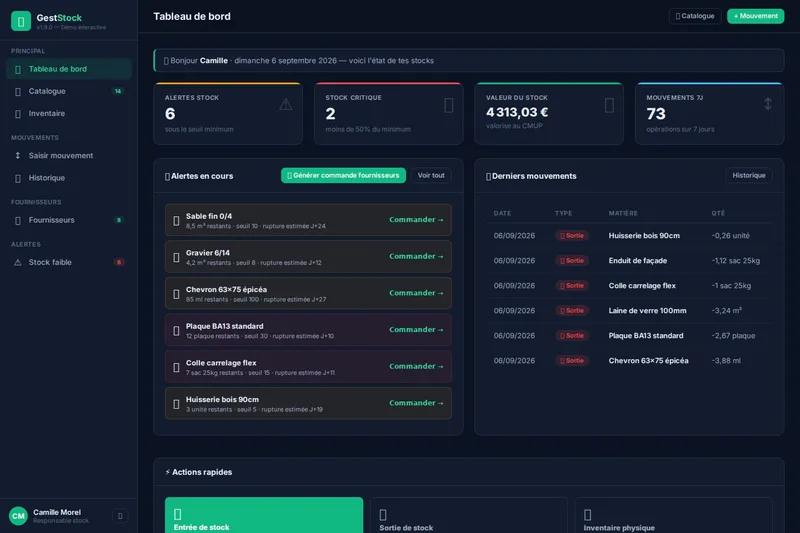This screenshot has width=800, height=533.
Task: Click the Sortie tag on Huisserie bois row
Action: click(x=572, y=236)
